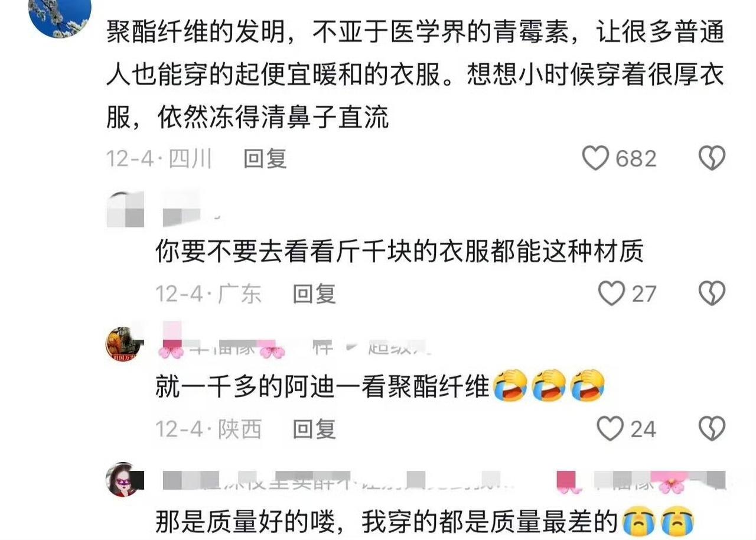The image size is (756, 540).
Task: Dislike the Guangdong reply via broken heart
Action: (x=712, y=293)
